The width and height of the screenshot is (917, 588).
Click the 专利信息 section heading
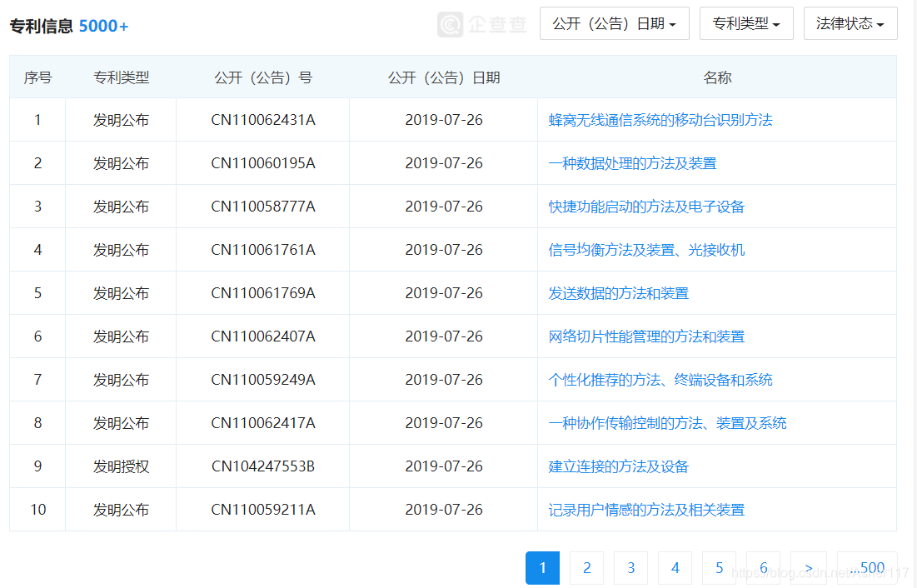point(41,27)
